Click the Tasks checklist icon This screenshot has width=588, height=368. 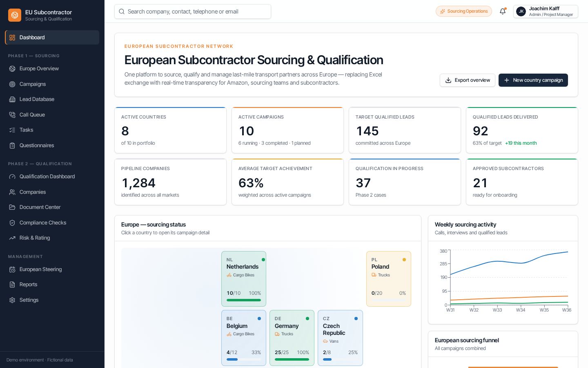[12, 130]
